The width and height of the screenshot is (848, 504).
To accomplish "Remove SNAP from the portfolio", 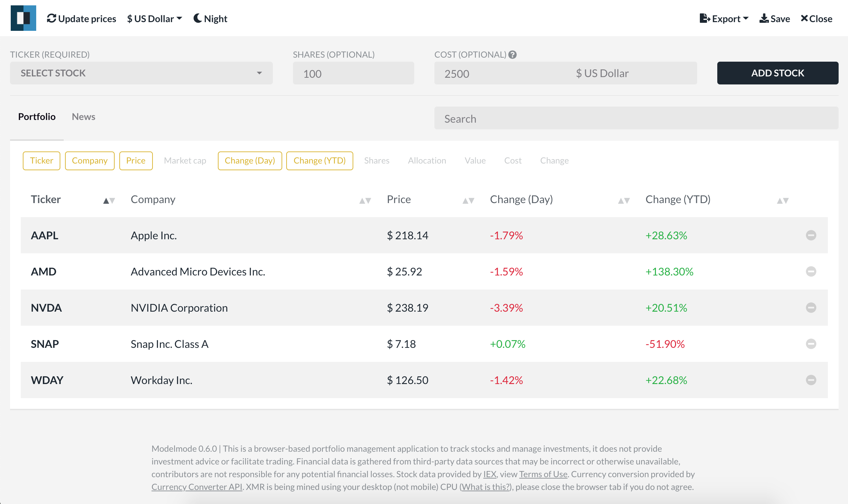I will 811,344.
